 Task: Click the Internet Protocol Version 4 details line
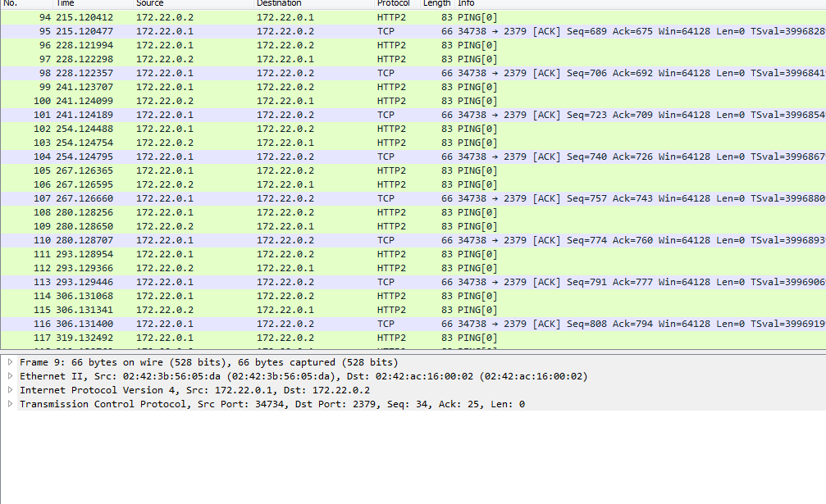tap(194, 390)
